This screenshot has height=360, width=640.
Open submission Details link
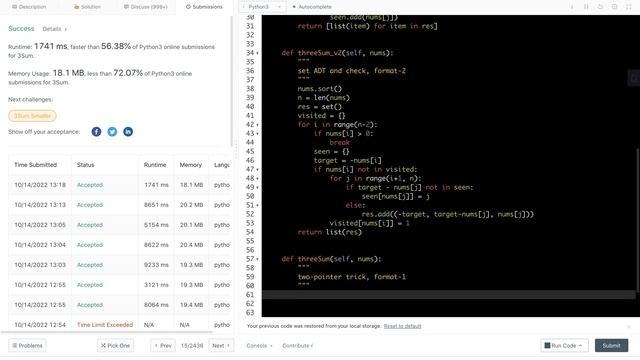pyautogui.click(x=54, y=29)
